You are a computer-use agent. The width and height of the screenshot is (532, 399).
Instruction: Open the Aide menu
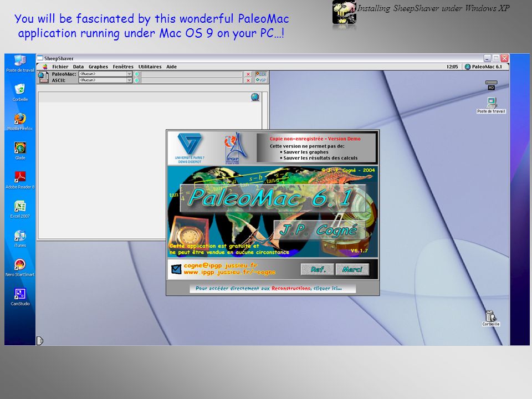pyautogui.click(x=171, y=66)
